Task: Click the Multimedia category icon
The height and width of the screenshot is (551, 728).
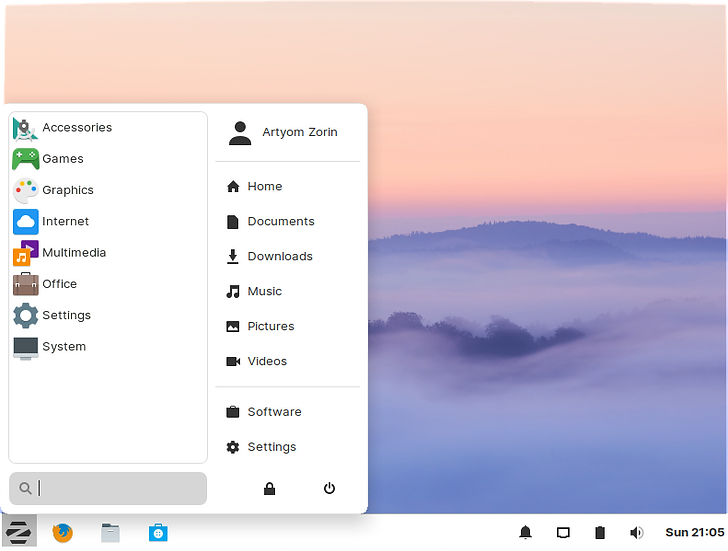Action: tap(26, 253)
